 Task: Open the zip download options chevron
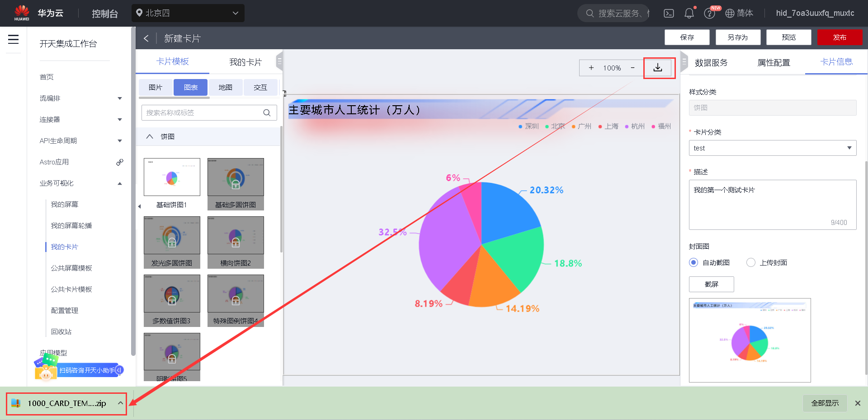[x=120, y=403]
